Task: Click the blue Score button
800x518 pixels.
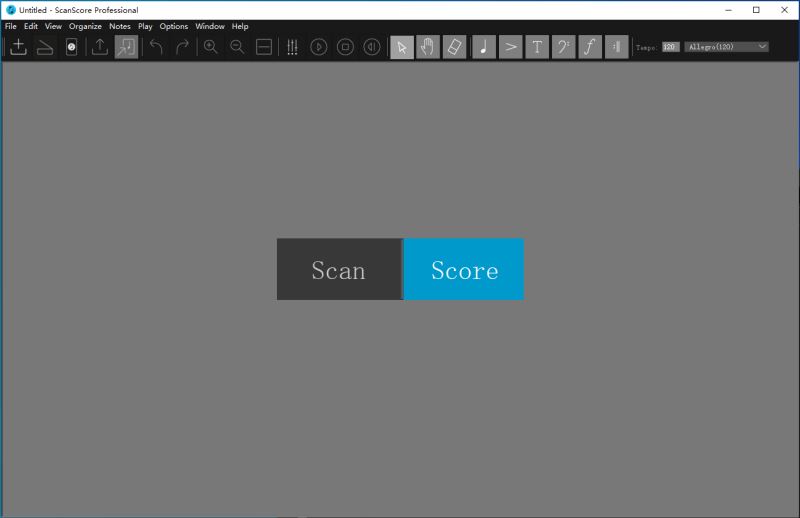Action: tap(464, 269)
